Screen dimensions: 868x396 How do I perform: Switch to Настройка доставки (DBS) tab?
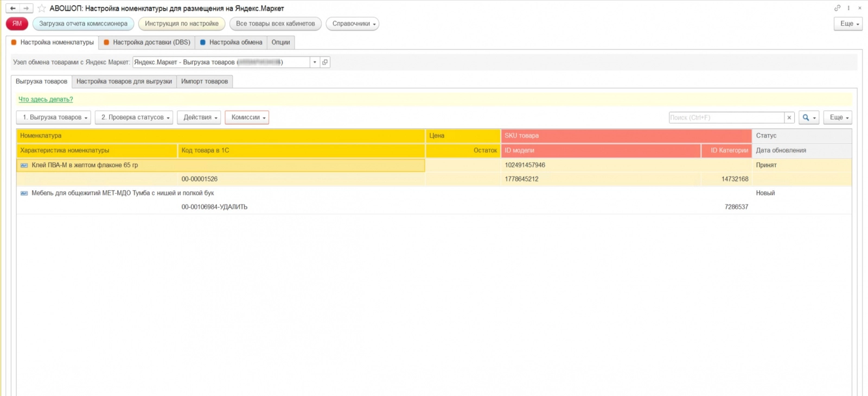147,42
